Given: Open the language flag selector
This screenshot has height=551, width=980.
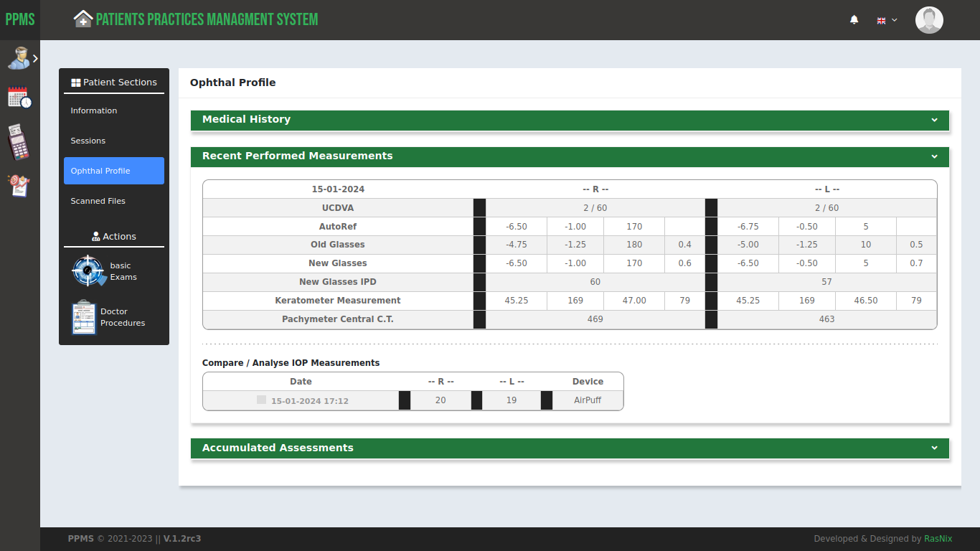Looking at the screenshot, I should click(887, 20).
